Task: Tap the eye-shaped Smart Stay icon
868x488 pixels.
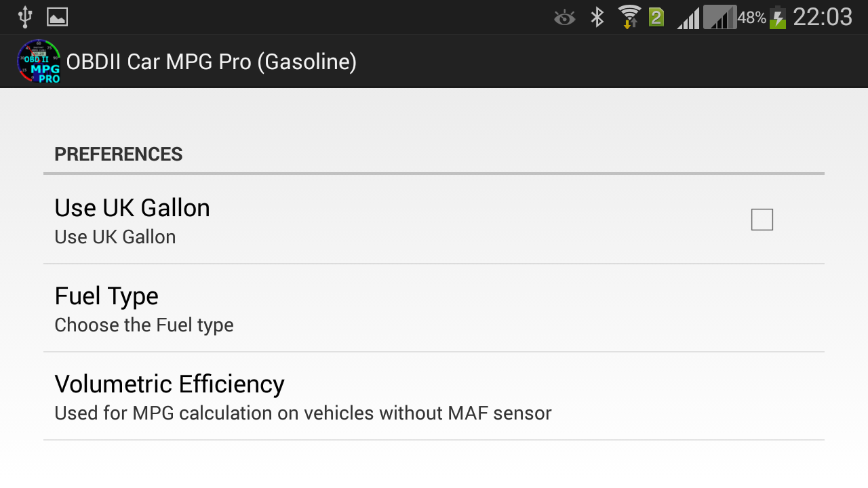Action: [564, 18]
